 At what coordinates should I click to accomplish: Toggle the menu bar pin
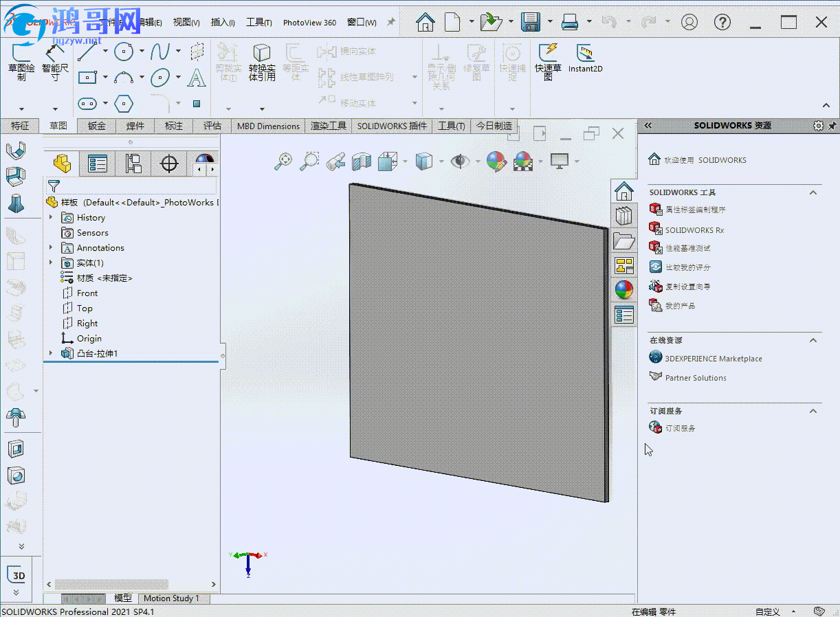coord(391,22)
